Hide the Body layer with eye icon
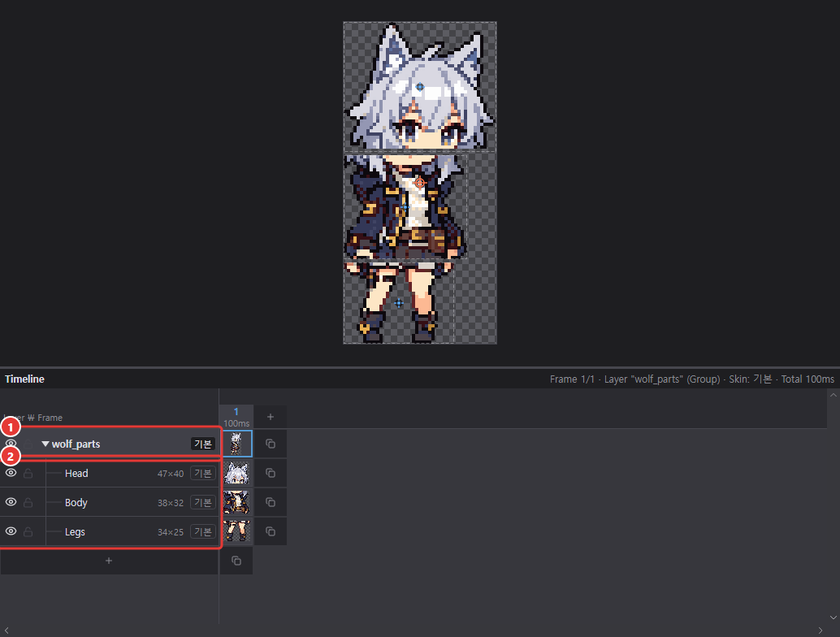840x637 pixels. [x=11, y=502]
